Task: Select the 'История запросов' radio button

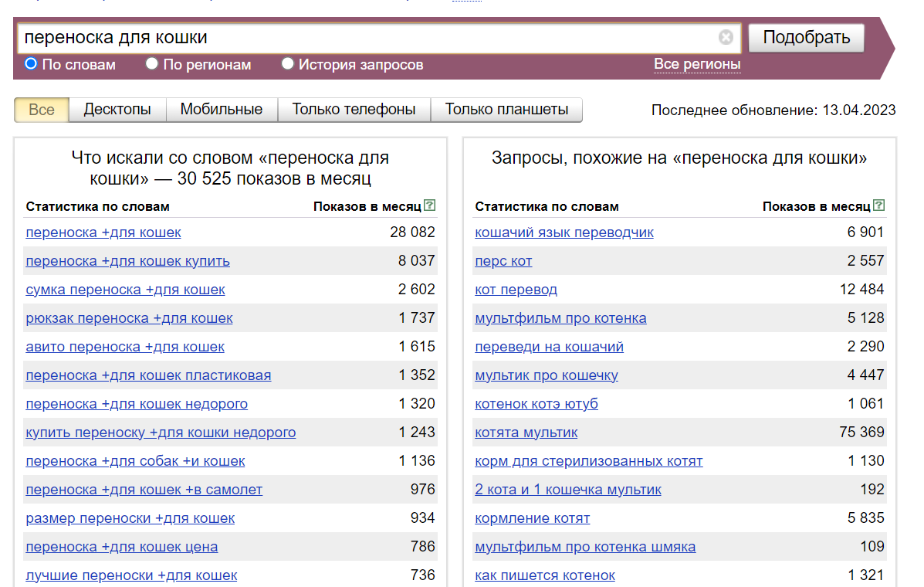Action: click(x=288, y=63)
